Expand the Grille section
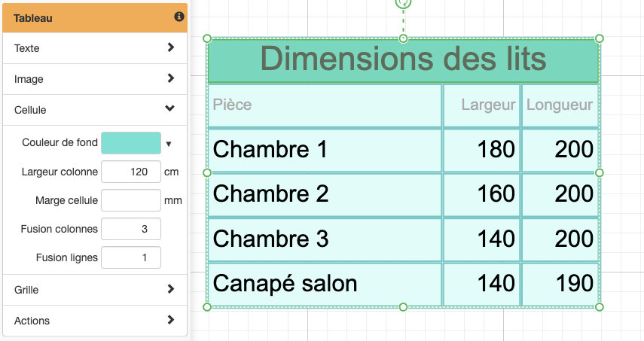Viewport: 644px width, 341px height. pos(94,290)
